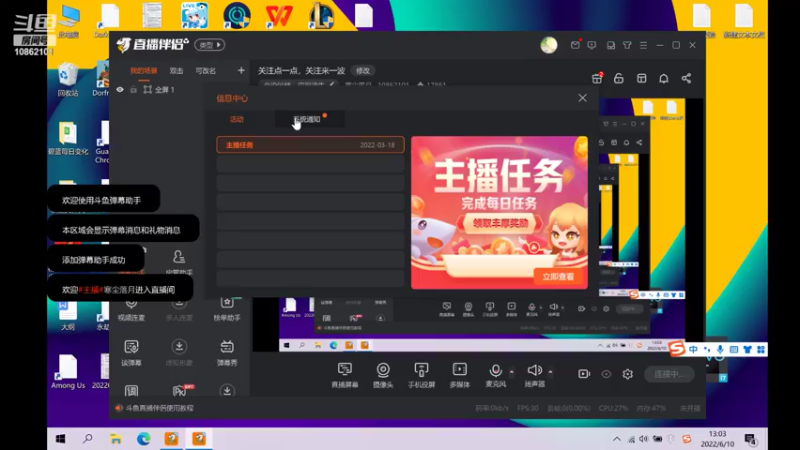Viewport: 800px width, 450px height.
Task: Click the 连接中 stream button
Action: coord(669,374)
